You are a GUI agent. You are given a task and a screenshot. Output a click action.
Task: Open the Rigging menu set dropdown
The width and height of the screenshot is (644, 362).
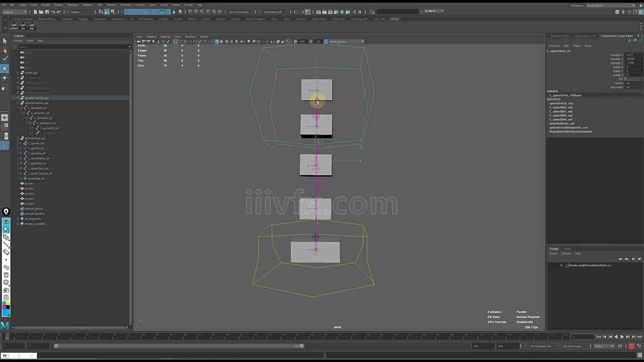click(x=14, y=12)
